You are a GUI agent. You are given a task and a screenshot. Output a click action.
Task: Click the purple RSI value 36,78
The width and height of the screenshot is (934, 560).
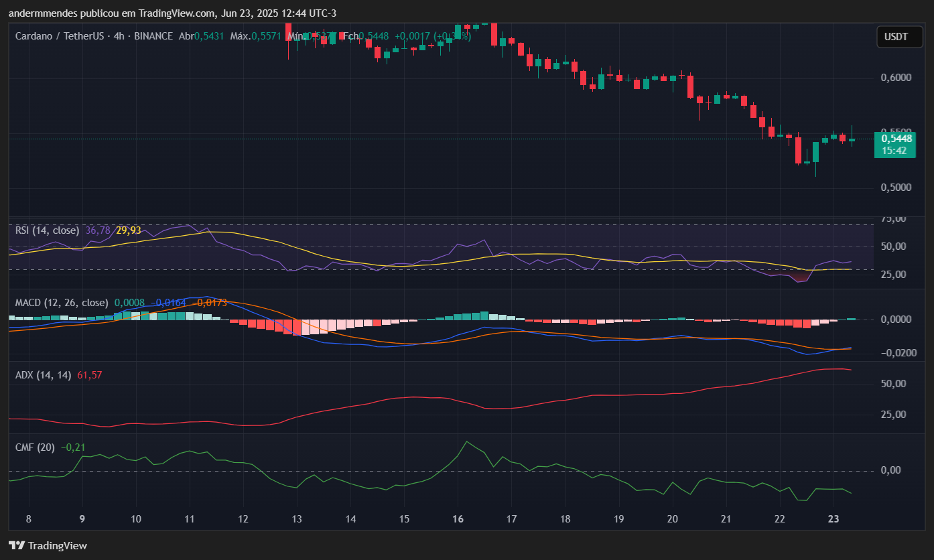tap(98, 230)
